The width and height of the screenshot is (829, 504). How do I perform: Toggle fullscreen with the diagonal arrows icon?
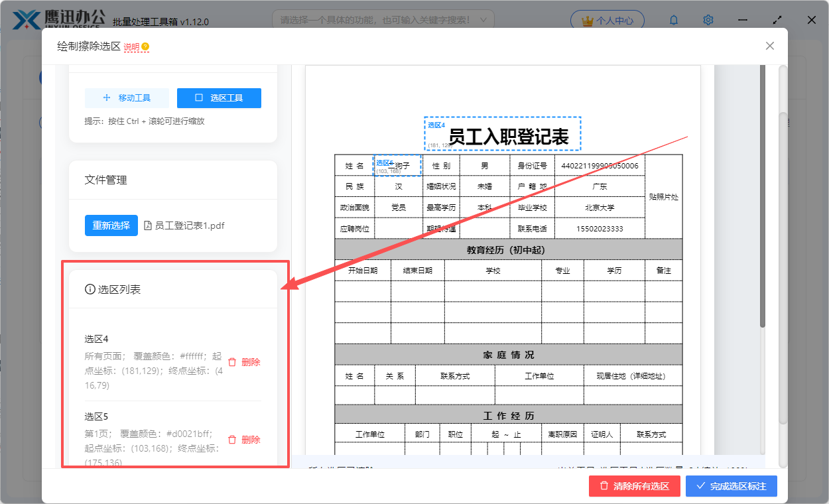pos(777,21)
